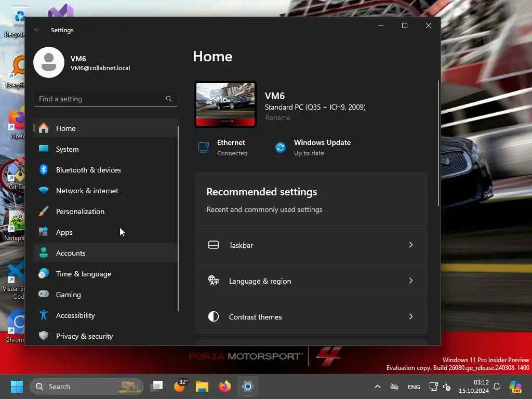Click the Taskbar setting icon

click(x=214, y=245)
